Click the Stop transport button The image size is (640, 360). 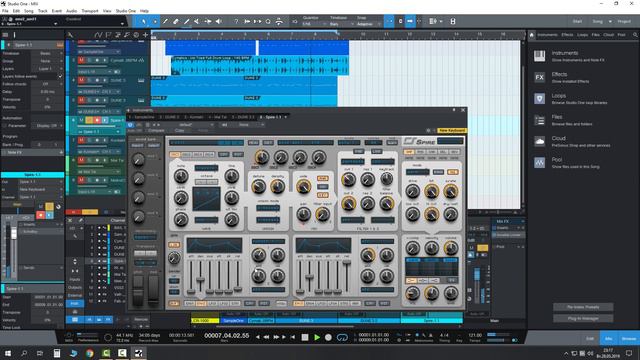304,338
